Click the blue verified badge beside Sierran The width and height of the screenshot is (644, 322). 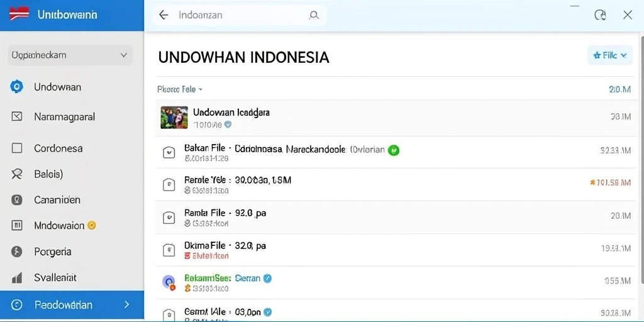click(267, 279)
